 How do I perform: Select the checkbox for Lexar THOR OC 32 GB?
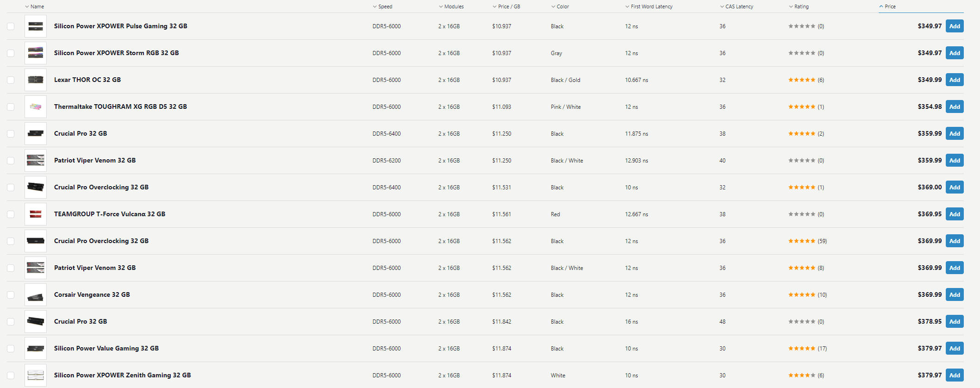point(11,80)
